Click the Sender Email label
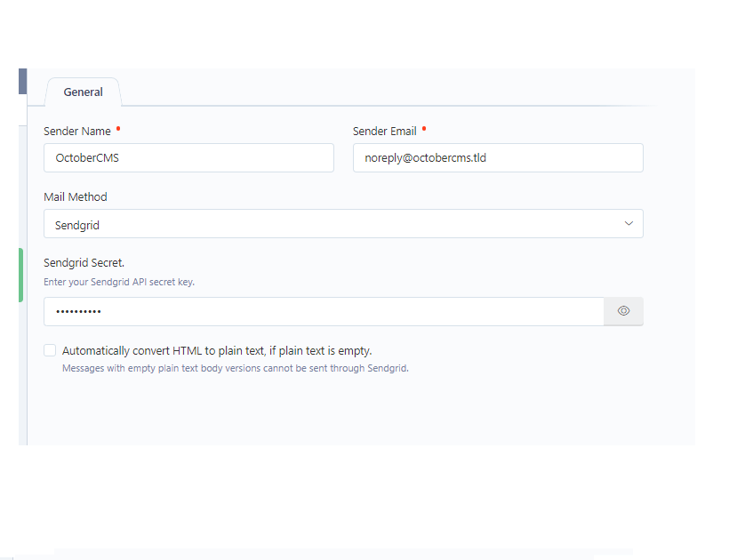This screenshot has width=745, height=560. click(384, 132)
